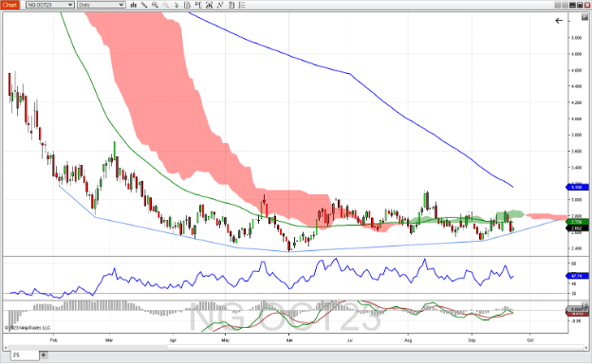Open the properties list icon
Viewport: 592px width, 364px height.
click(x=242, y=5)
